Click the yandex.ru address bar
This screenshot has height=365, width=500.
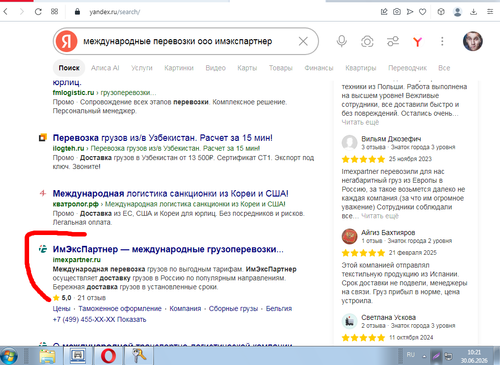pos(115,12)
